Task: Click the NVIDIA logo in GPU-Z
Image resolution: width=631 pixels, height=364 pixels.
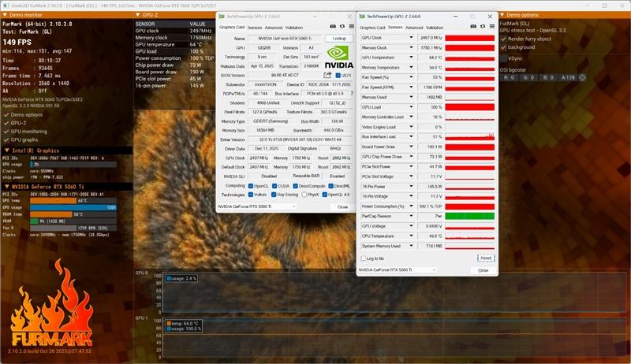Action: pos(339,57)
